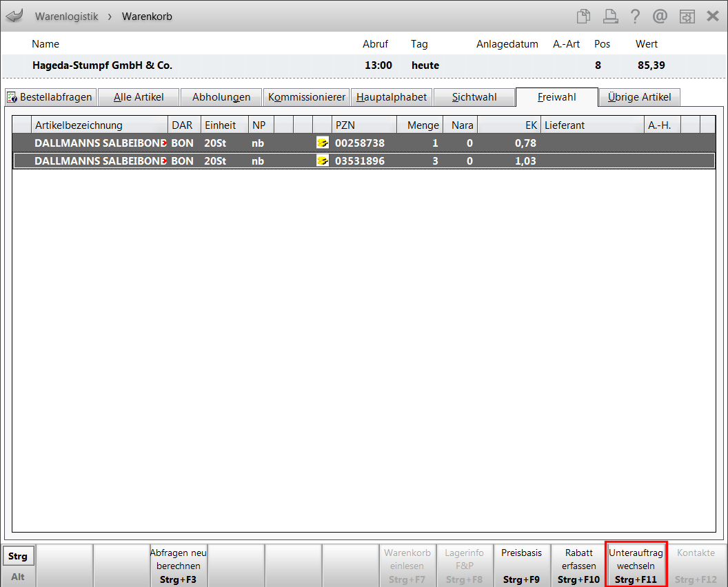Click Abfragen neu berechnen button
Screen dimensions: 728x587
tap(179, 566)
